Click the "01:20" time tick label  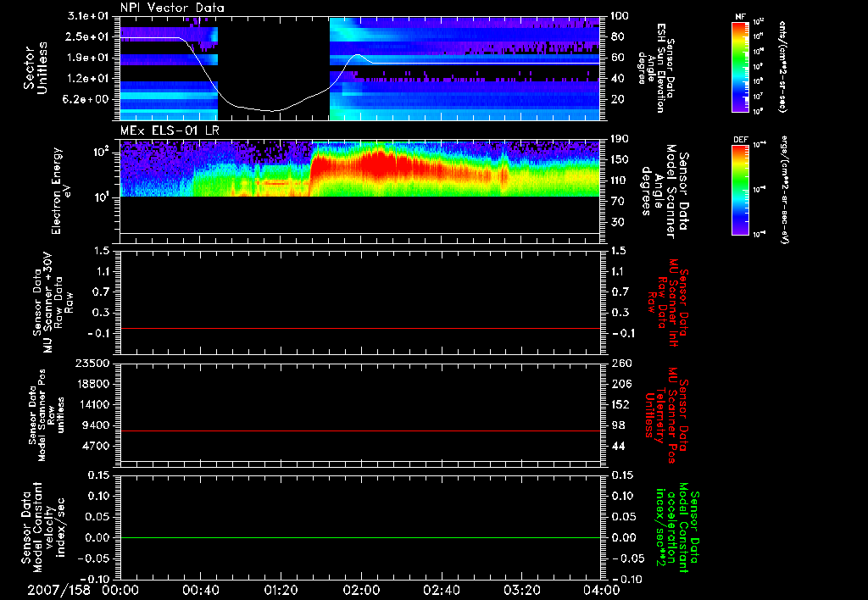[x=281, y=590]
